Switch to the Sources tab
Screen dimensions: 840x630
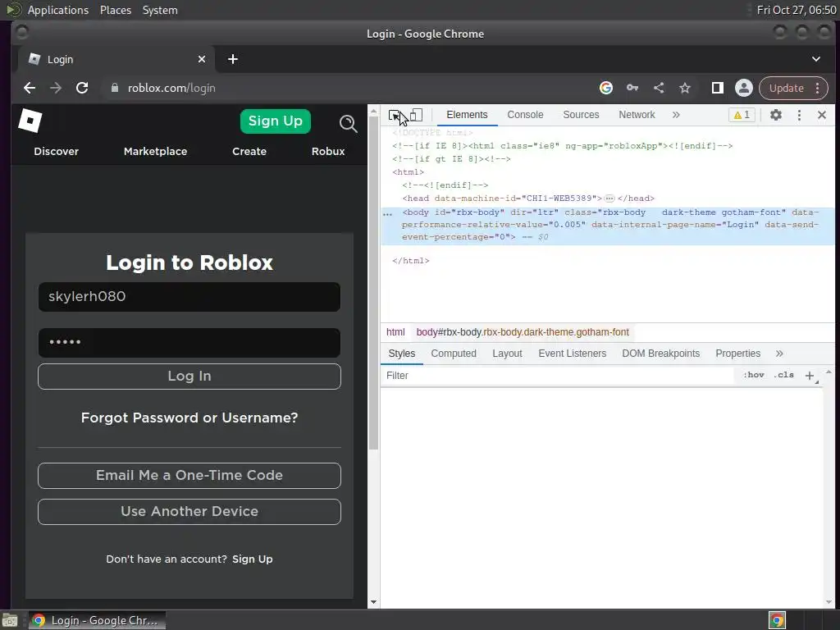pyautogui.click(x=581, y=115)
